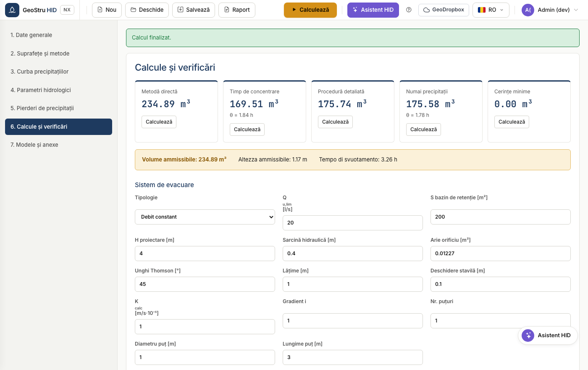588x370 pixels.
Task: Click the Altezza ammissibile: 1.17 m text
Action: point(273,160)
